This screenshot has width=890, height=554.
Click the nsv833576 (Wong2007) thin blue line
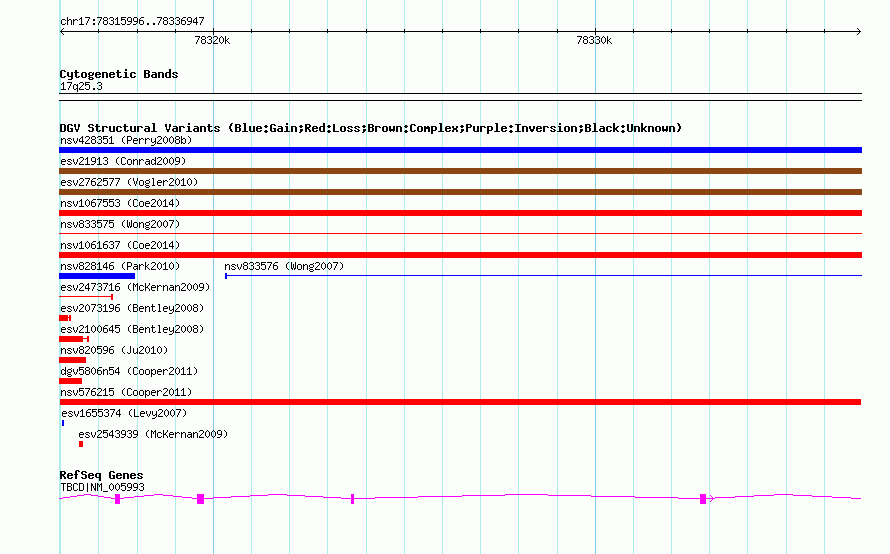pos(543,276)
